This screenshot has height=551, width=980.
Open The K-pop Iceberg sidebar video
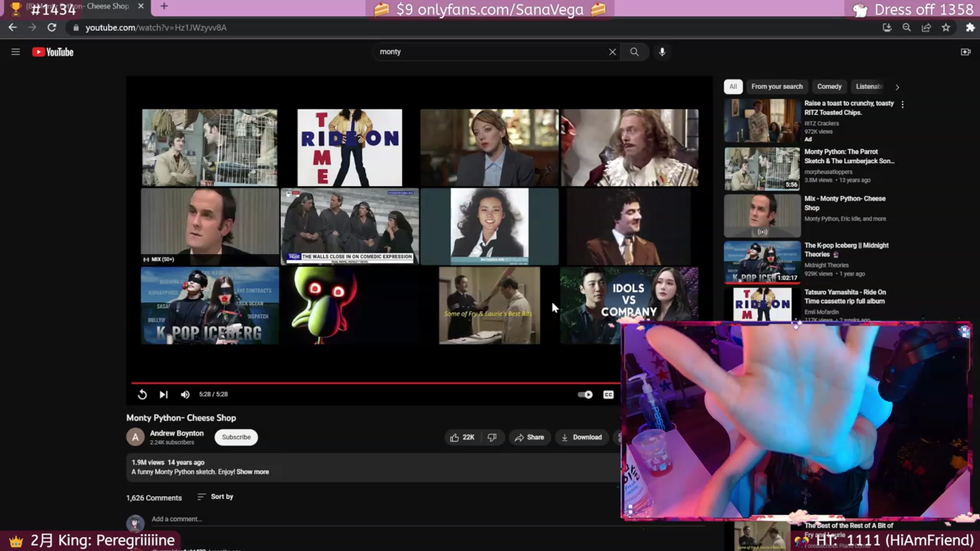click(x=846, y=250)
